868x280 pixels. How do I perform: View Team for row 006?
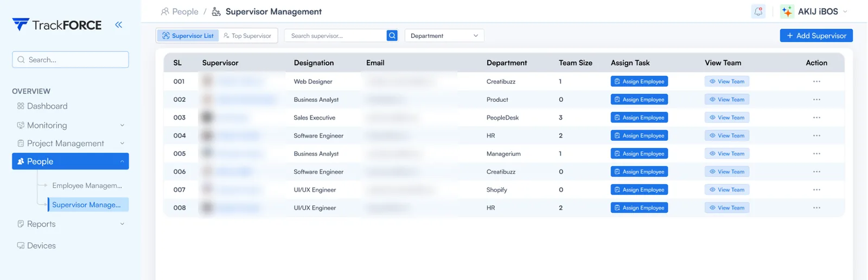click(727, 172)
